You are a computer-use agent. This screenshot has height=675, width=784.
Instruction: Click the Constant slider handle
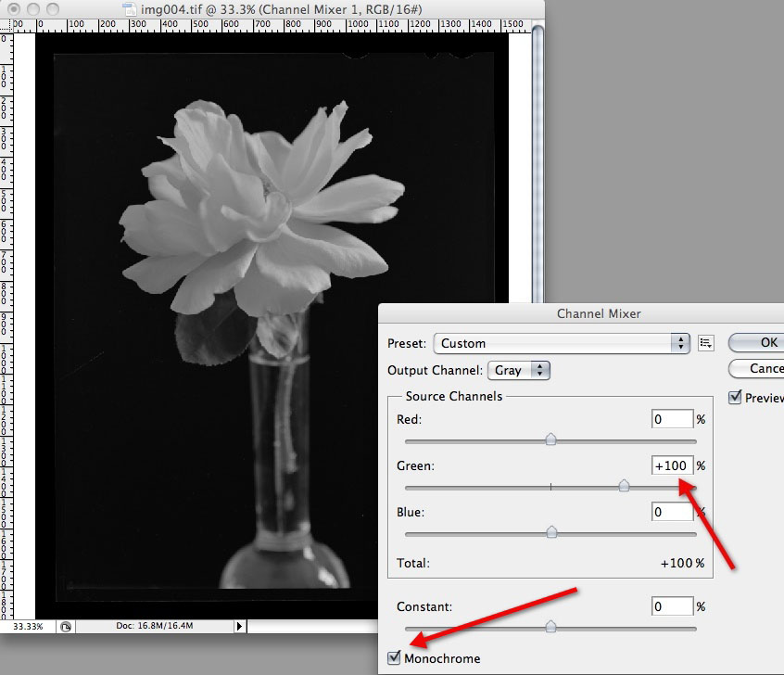550,628
